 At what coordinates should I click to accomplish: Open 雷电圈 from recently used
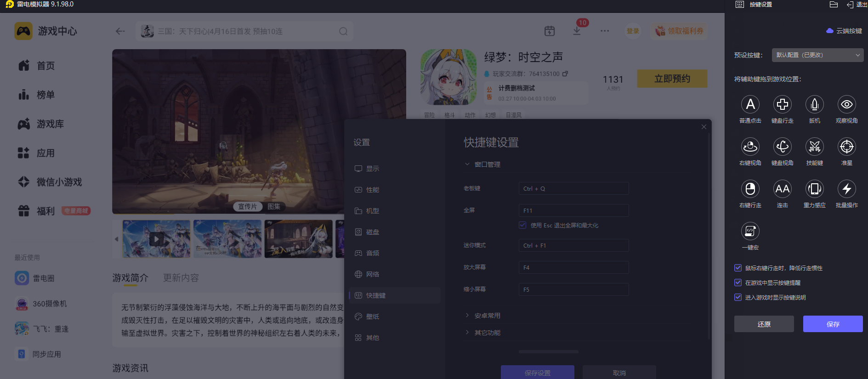(35, 278)
